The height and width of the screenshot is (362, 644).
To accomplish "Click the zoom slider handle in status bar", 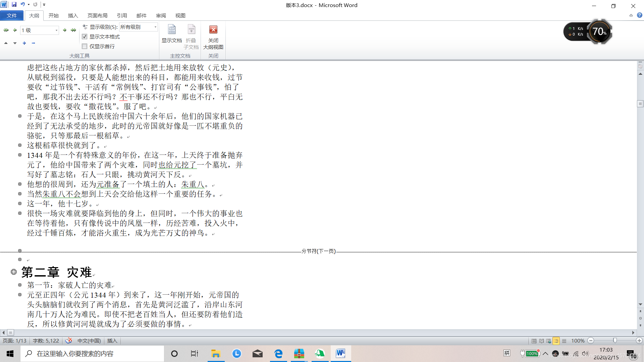I will [615, 341].
